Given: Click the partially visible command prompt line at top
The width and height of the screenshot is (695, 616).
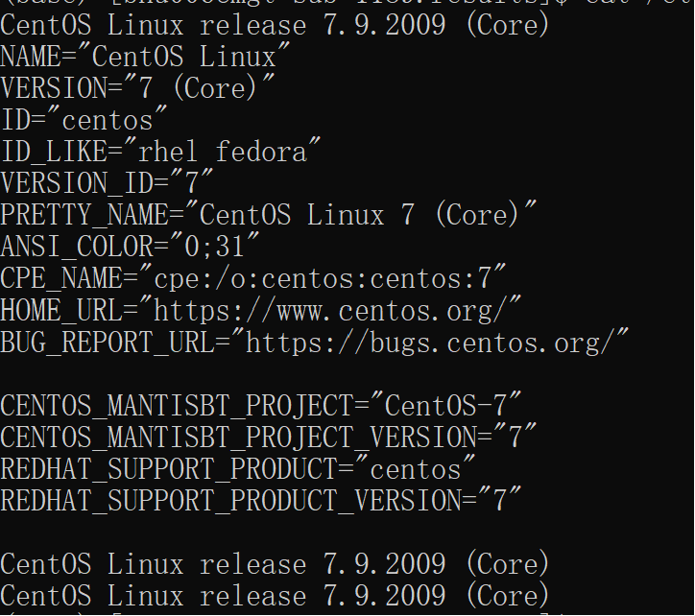Looking at the screenshot, I should (x=347, y=4).
